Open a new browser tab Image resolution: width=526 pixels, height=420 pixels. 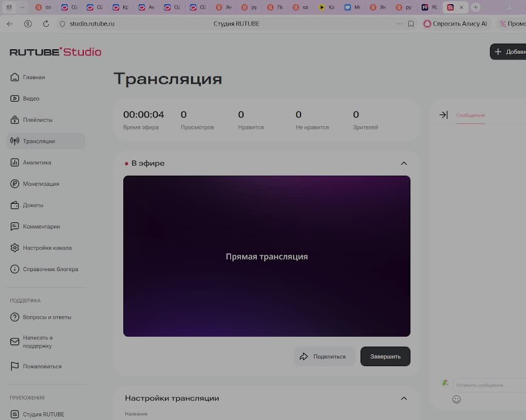point(475,7)
